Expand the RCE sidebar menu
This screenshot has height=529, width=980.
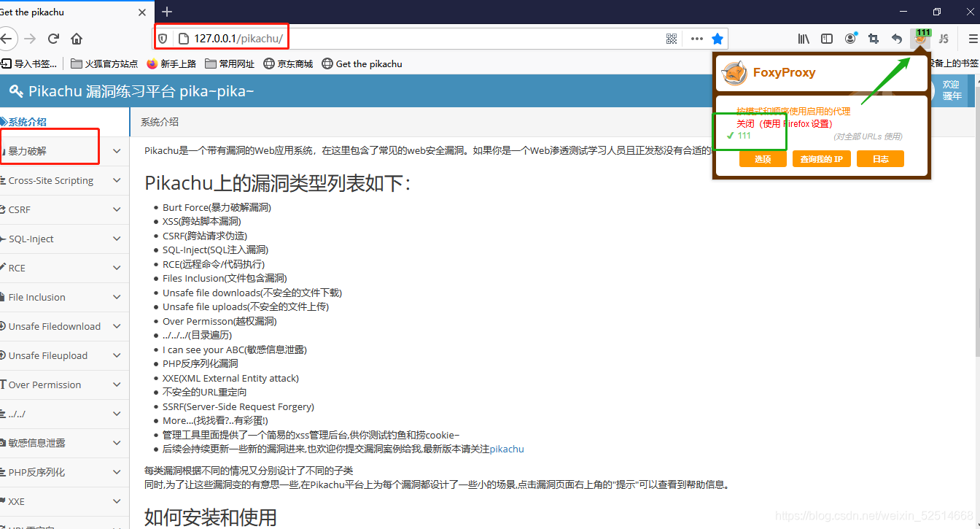[64, 268]
